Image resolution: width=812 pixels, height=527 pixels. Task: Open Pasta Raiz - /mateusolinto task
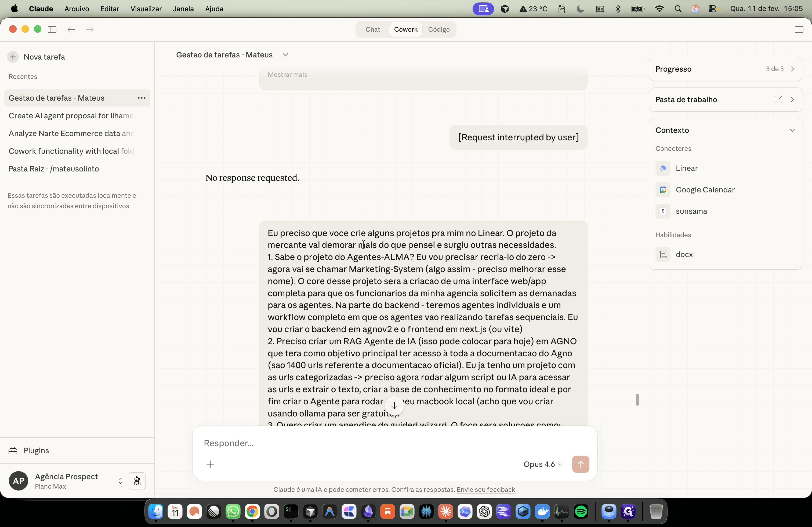[77, 169]
